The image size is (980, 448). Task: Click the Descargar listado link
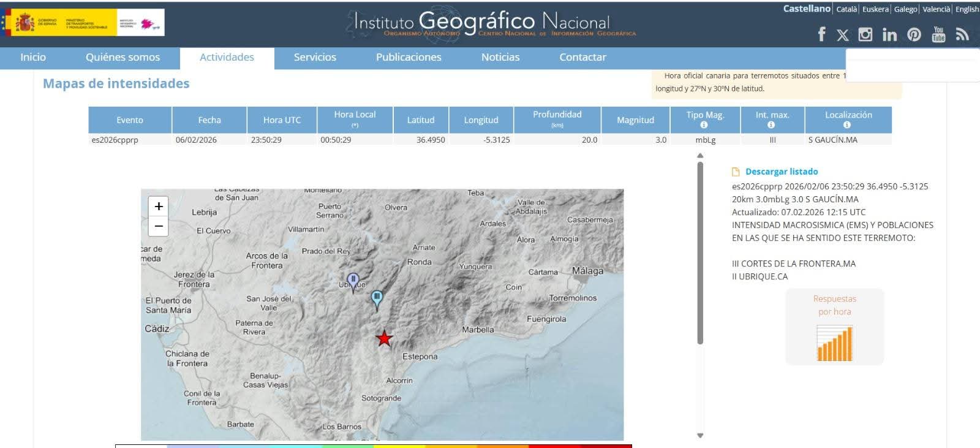point(781,172)
